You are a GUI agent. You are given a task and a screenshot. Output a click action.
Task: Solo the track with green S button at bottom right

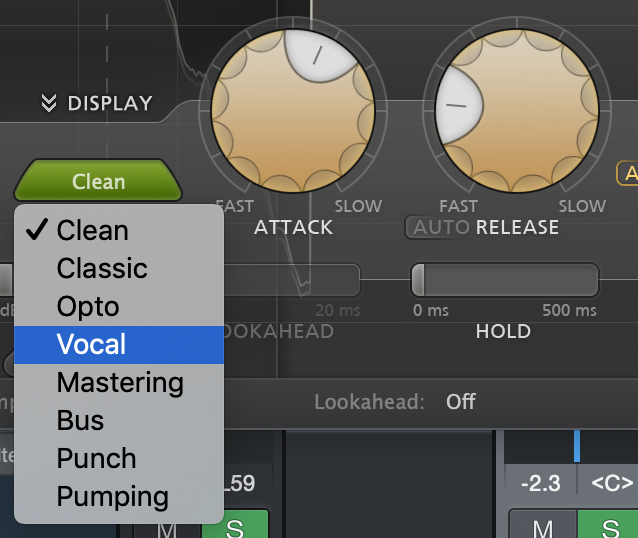[x=609, y=525]
